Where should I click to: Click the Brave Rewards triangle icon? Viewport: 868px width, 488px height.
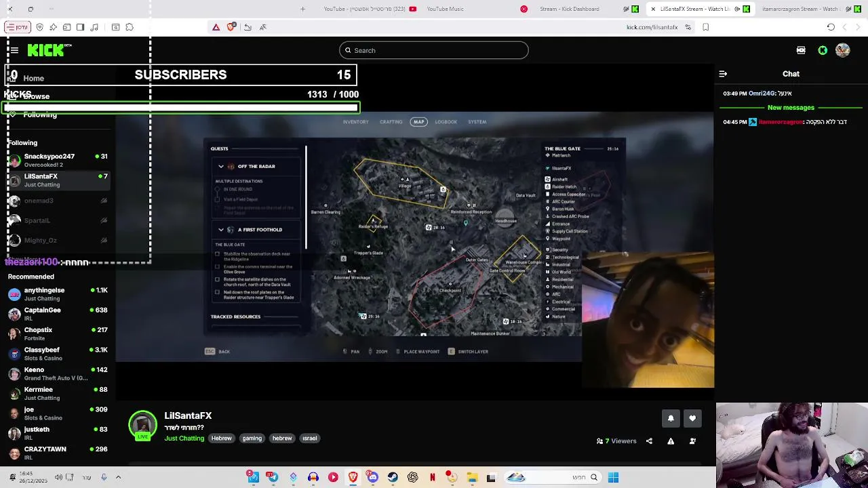216,27
